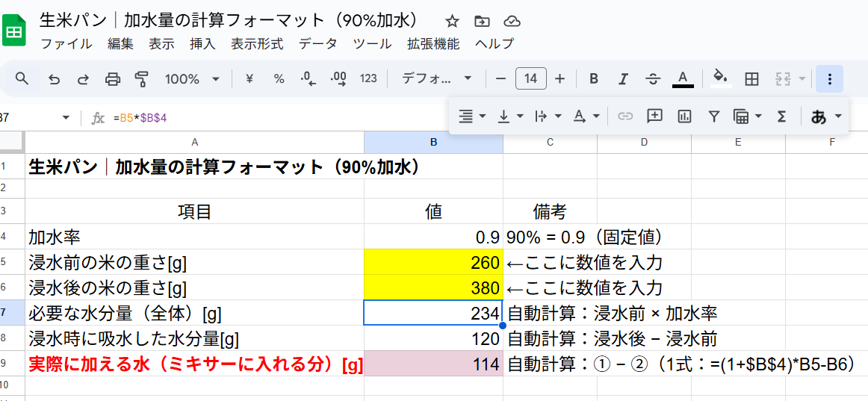868x401 pixels.
Task: Open the 挿入 menu
Action: tap(202, 44)
